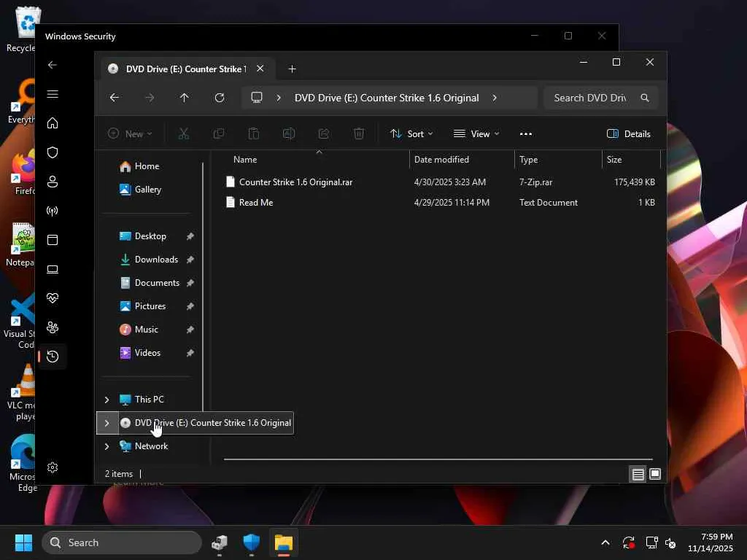Open pinned Pictures folder
Screen dimensions: 747x560
pyautogui.click(x=150, y=306)
